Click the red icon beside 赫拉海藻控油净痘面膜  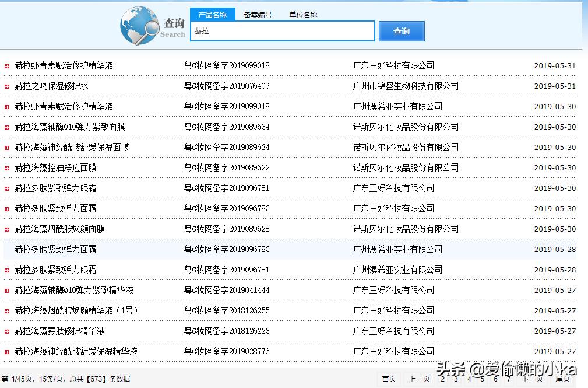pos(8,167)
